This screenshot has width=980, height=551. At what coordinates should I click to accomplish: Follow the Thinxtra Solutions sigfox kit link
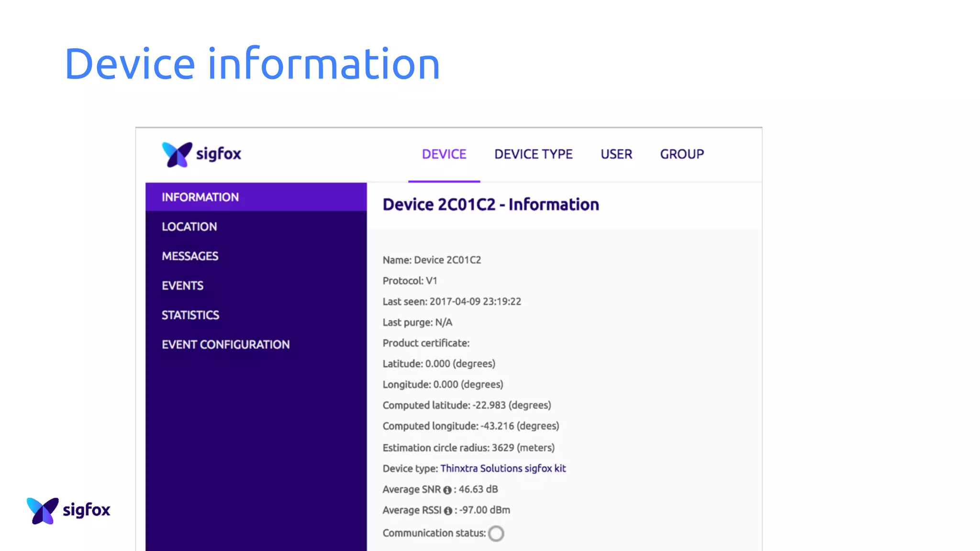click(503, 469)
